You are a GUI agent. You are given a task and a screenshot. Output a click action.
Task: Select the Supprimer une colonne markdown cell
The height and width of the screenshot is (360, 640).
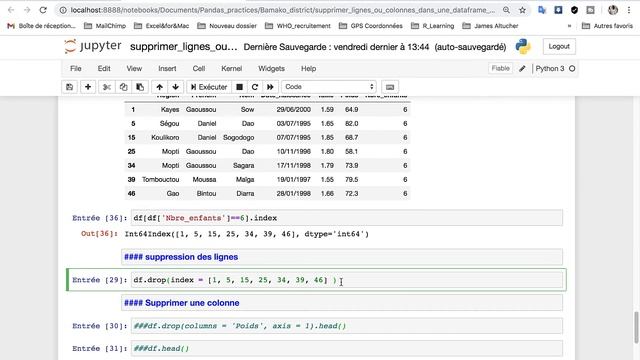click(x=342, y=303)
